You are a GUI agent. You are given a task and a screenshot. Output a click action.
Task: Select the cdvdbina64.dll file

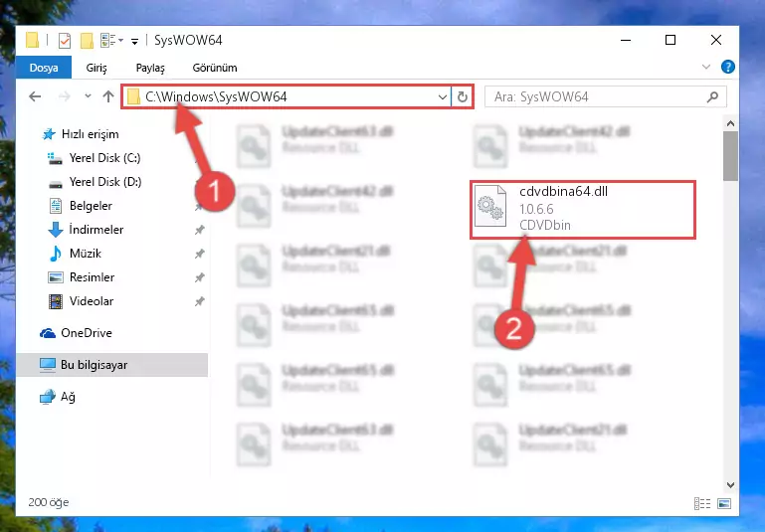[583, 209]
